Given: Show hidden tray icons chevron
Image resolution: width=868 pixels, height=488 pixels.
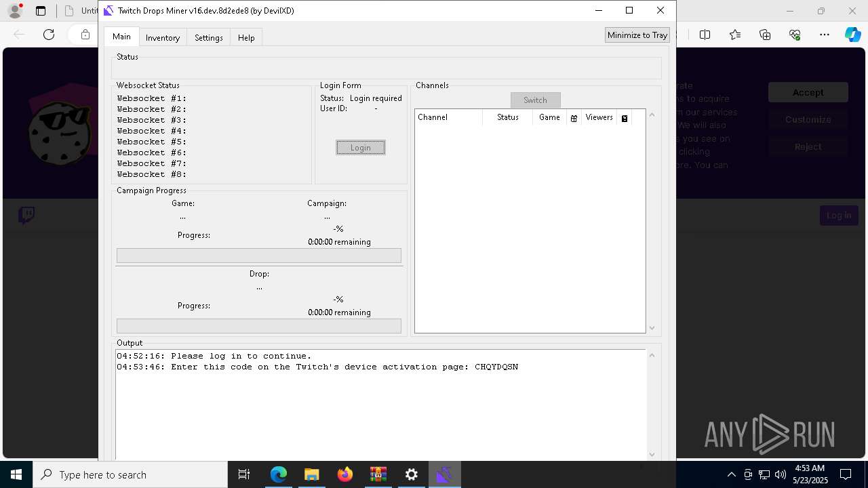Looking at the screenshot, I should (731, 474).
